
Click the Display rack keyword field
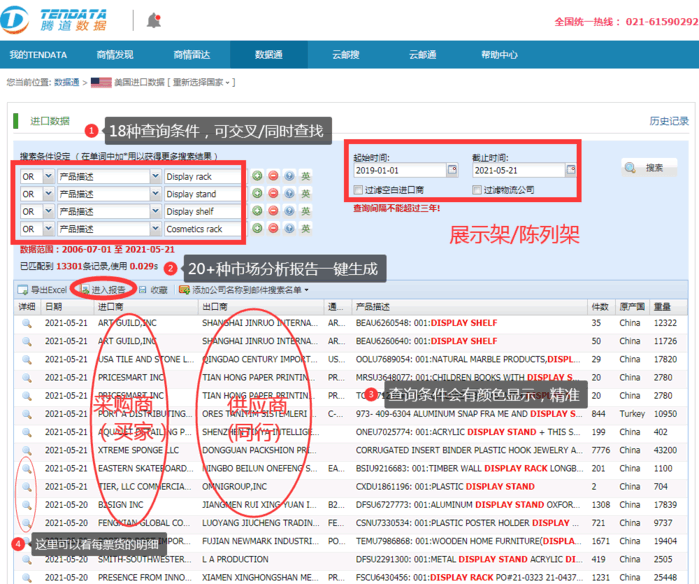coord(203,177)
